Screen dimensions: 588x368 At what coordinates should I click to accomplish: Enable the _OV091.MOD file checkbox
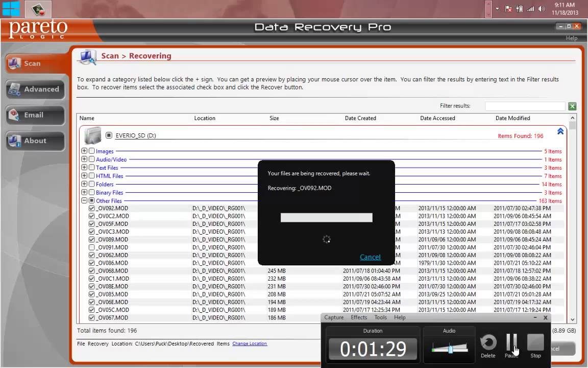pos(92,247)
